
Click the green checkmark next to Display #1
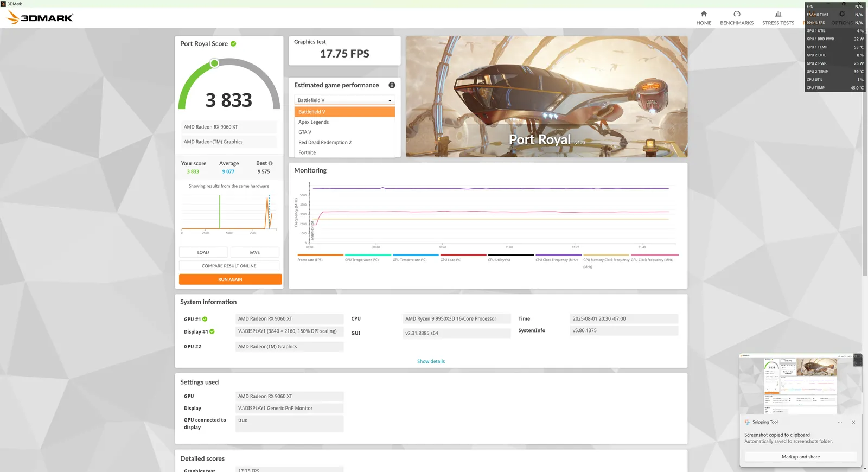(212, 332)
